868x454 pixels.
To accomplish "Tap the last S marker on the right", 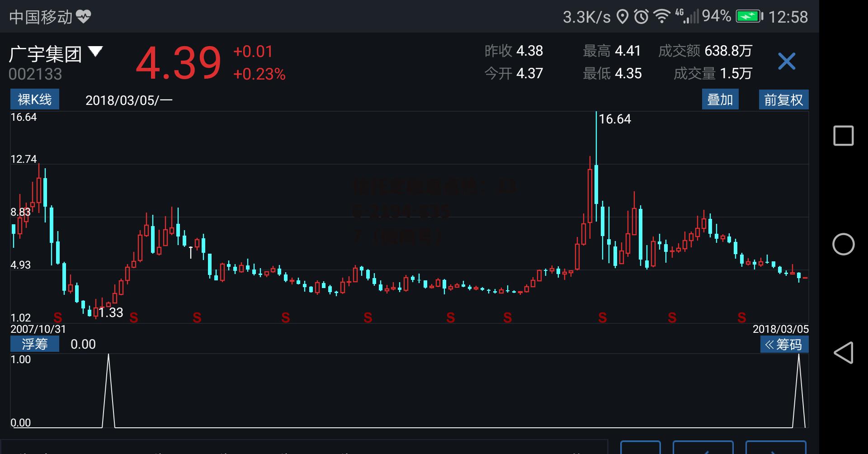I will coord(742,318).
